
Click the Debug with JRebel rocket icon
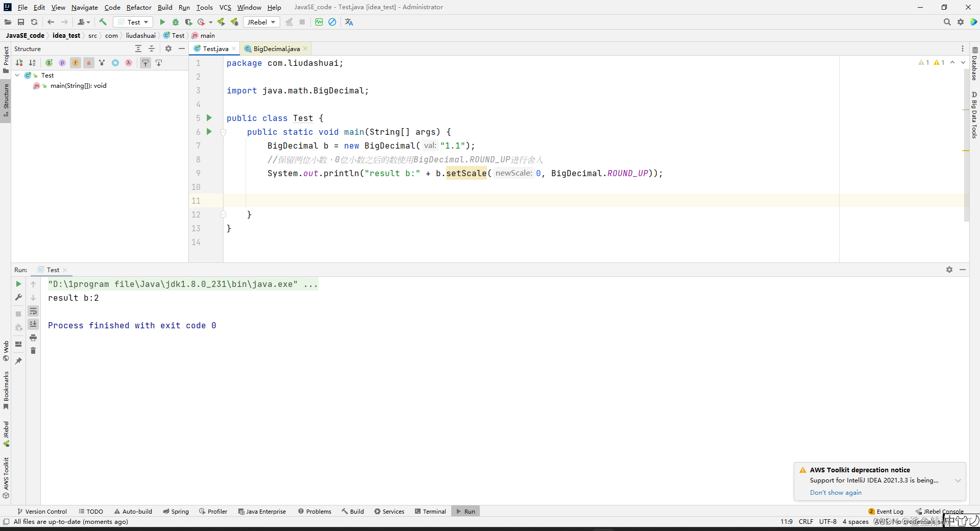[x=234, y=22]
